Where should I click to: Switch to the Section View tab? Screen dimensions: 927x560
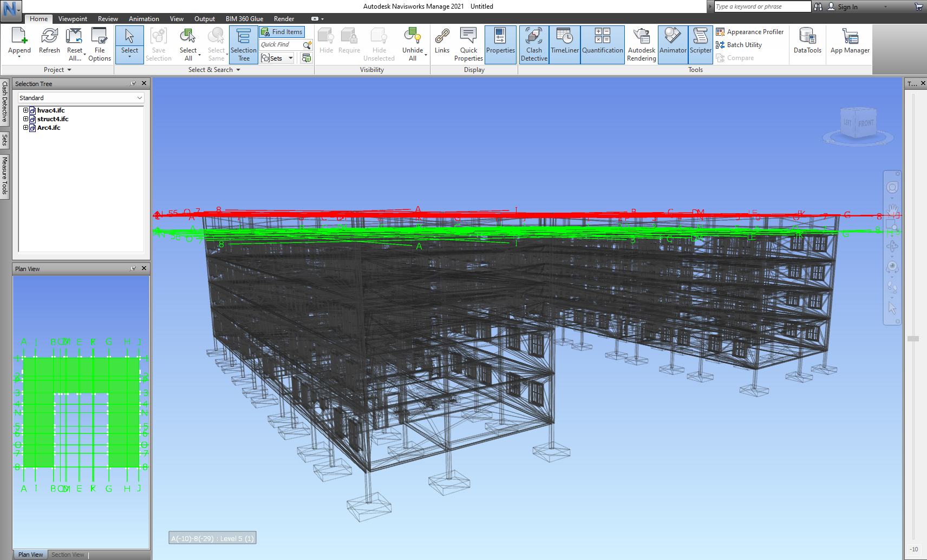(x=68, y=555)
